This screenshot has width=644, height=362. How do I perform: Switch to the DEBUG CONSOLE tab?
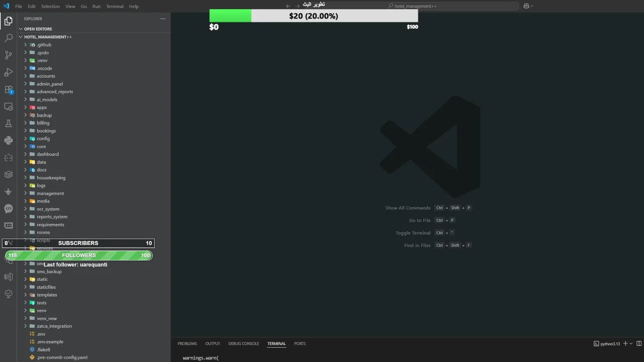tap(244, 343)
